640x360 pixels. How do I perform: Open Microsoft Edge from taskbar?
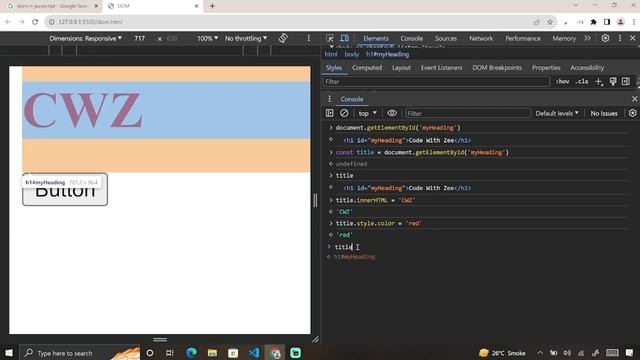point(191,353)
